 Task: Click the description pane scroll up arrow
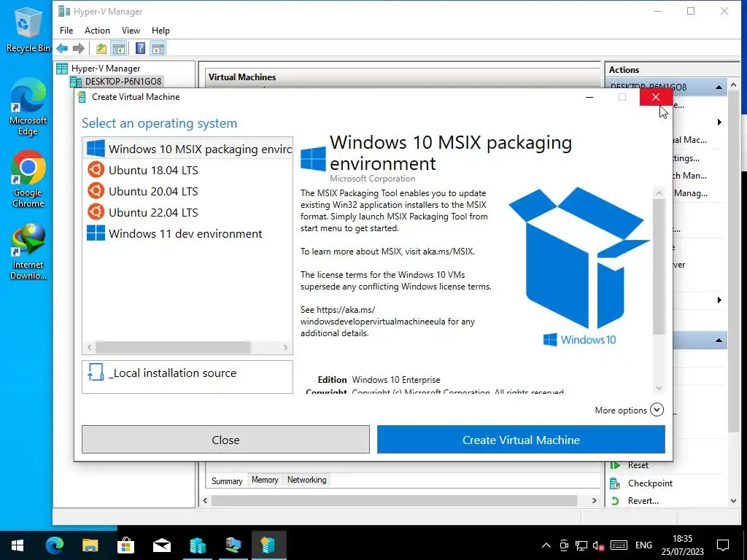tap(659, 193)
